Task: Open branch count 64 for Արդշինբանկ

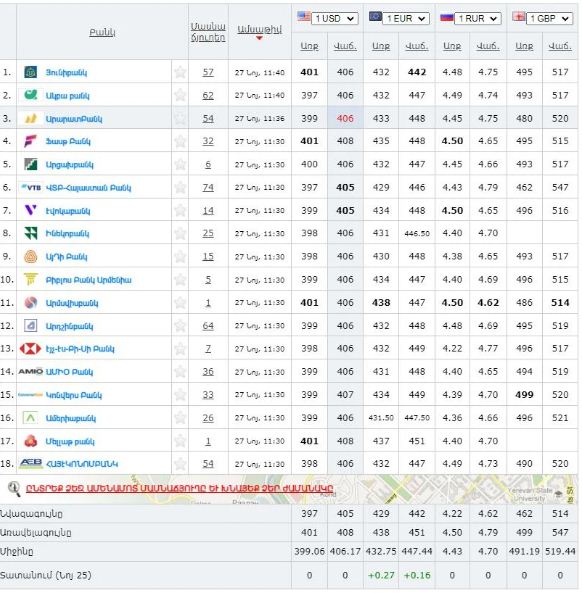Action: [x=208, y=326]
